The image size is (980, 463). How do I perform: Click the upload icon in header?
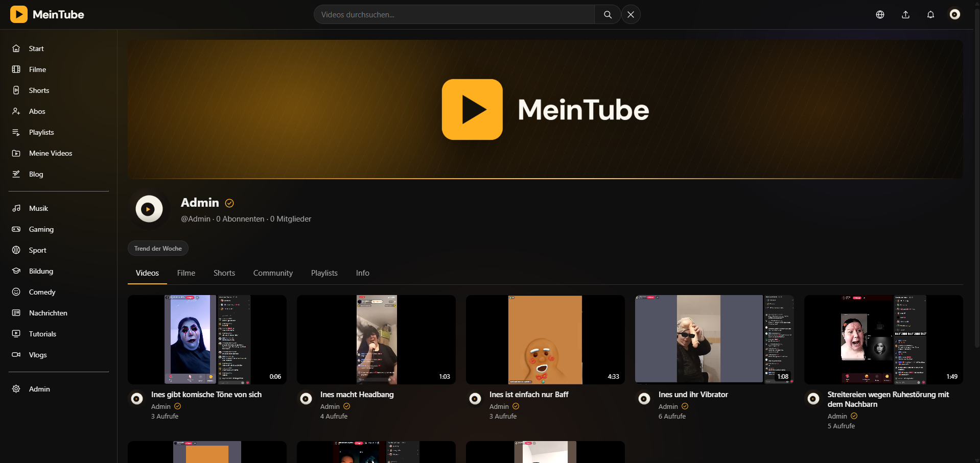(905, 15)
